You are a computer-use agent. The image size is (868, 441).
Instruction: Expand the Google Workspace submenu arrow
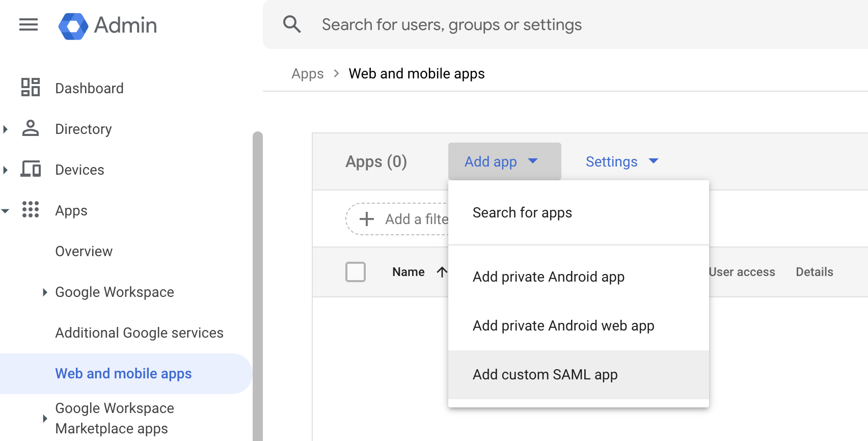click(x=45, y=292)
